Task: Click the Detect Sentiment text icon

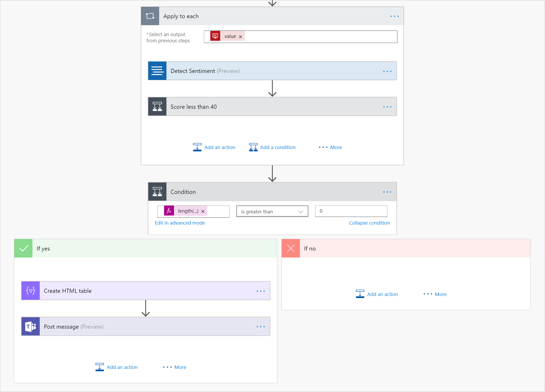Action: coord(157,71)
